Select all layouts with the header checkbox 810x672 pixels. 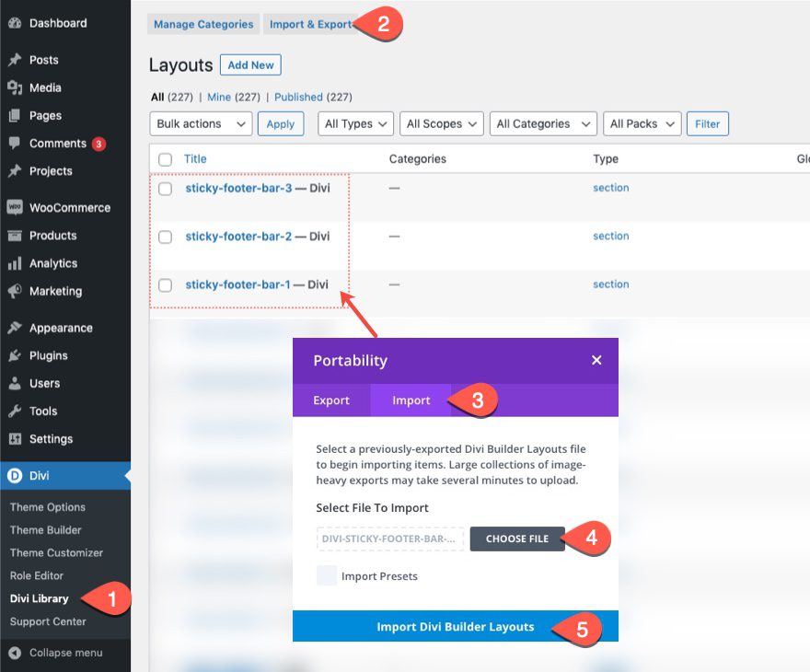[x=165, y=157]
